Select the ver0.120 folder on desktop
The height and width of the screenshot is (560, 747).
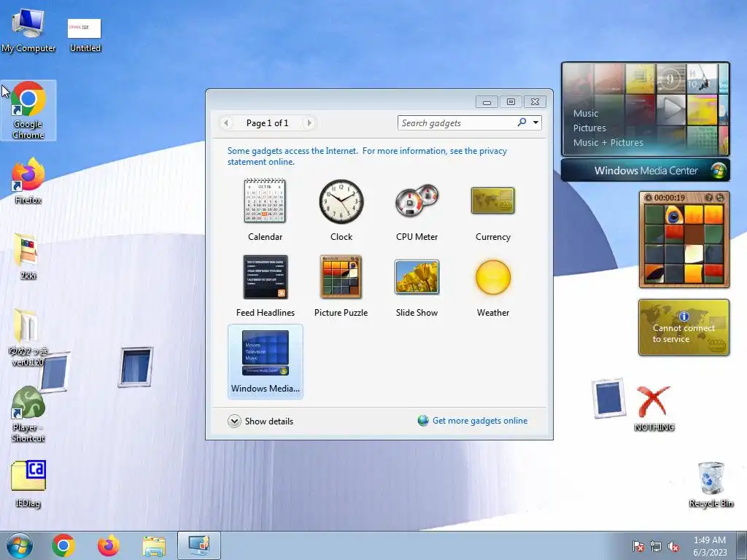click(x=28, y=337)
